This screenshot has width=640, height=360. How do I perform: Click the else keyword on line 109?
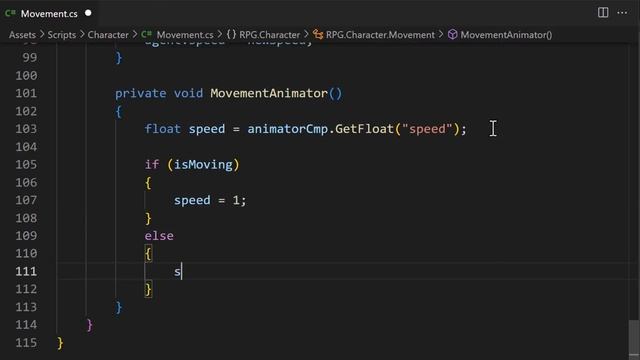(159, 236)
